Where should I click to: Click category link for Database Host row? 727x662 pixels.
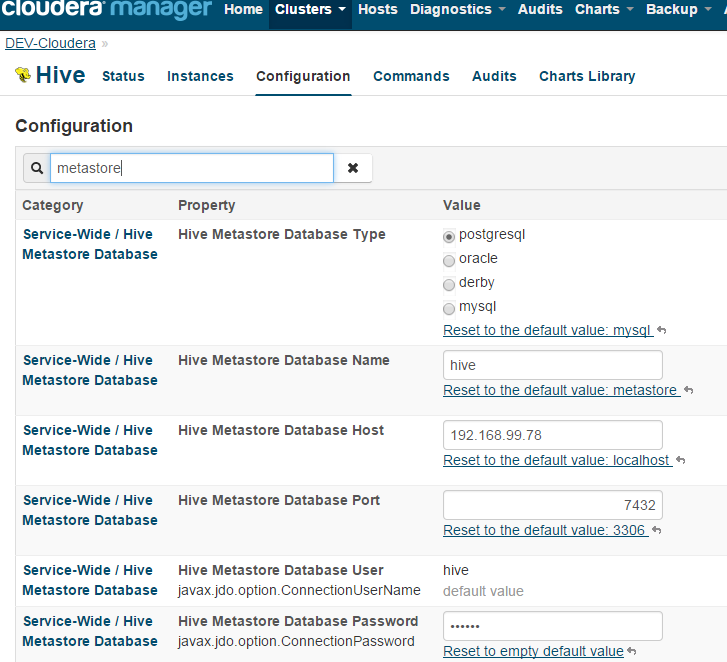90,440
